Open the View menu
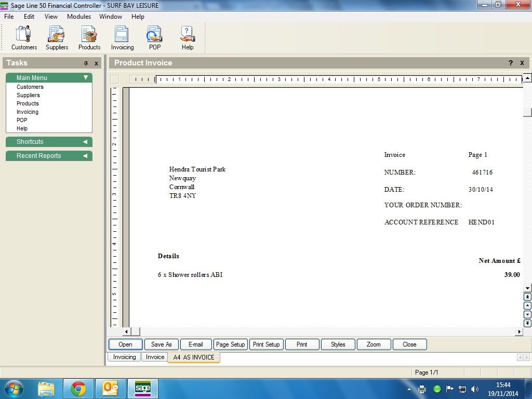532x399 pixels. tap(51, 17)
